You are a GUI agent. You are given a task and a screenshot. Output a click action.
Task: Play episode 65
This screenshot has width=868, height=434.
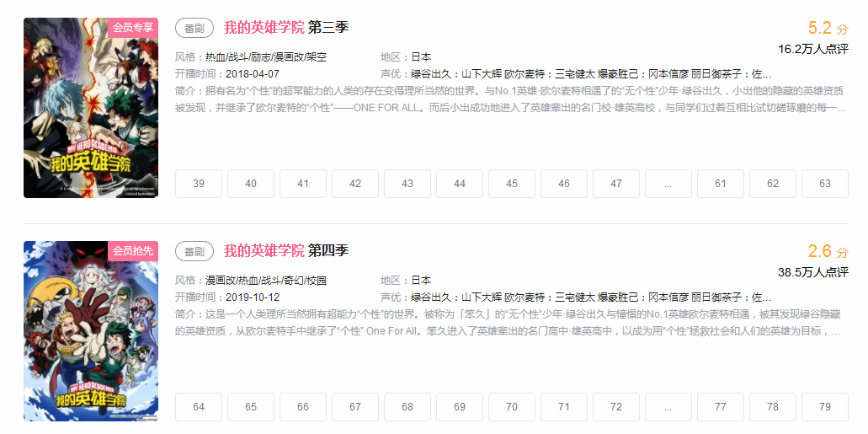[251, 407]
